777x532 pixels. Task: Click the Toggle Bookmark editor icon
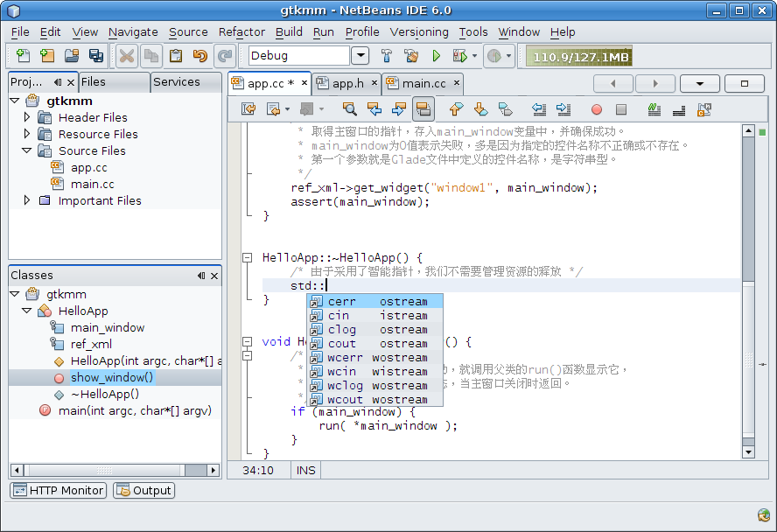(x=505, y=109)
